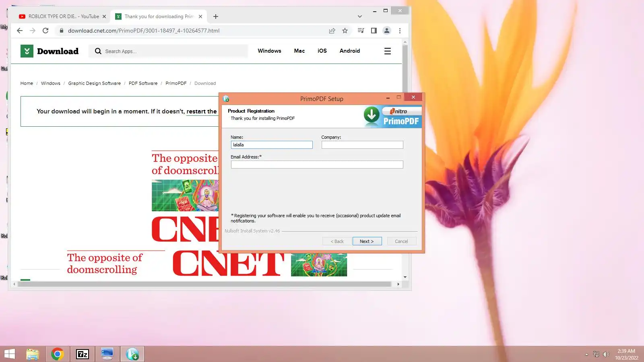
Task: Reload the CNET download page
Action: tap(45, 31)
